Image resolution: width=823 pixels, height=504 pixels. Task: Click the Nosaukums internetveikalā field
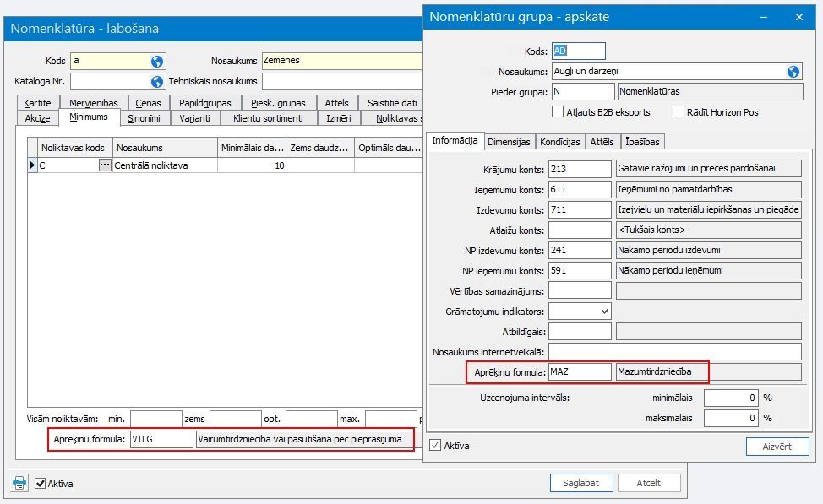675,352
